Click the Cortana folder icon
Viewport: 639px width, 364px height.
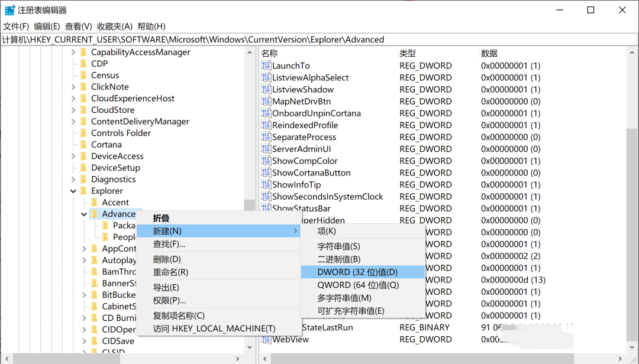(x=84, y=145)
